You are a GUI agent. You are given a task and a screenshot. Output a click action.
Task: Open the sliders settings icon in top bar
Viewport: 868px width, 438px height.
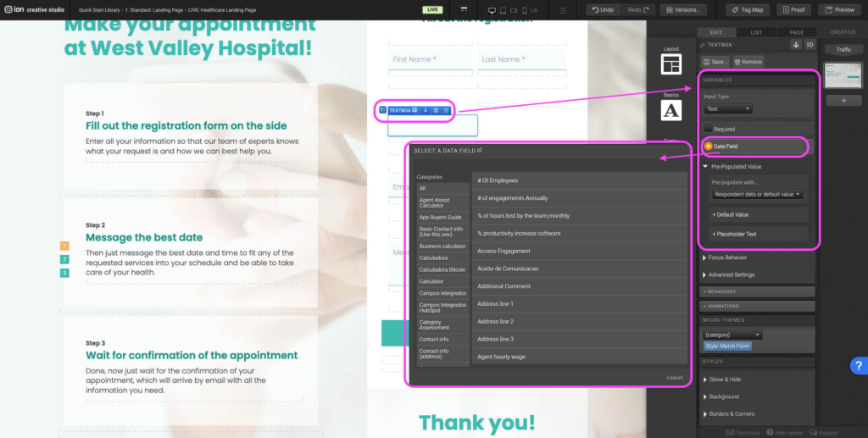(563, 10)
